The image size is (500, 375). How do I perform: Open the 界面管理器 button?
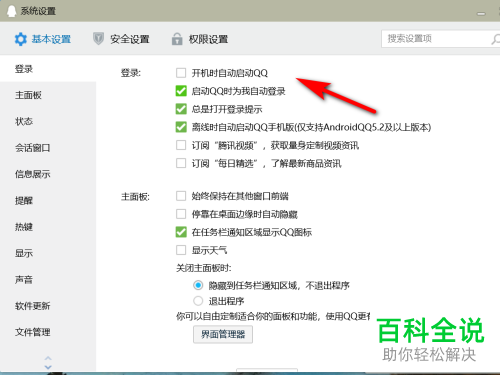223,334
